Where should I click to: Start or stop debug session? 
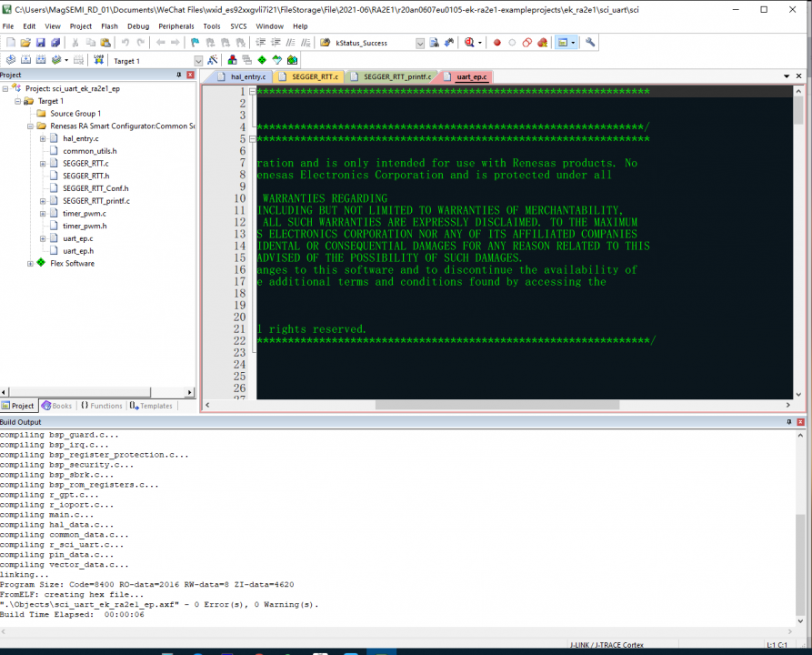[x=469, y=43]
